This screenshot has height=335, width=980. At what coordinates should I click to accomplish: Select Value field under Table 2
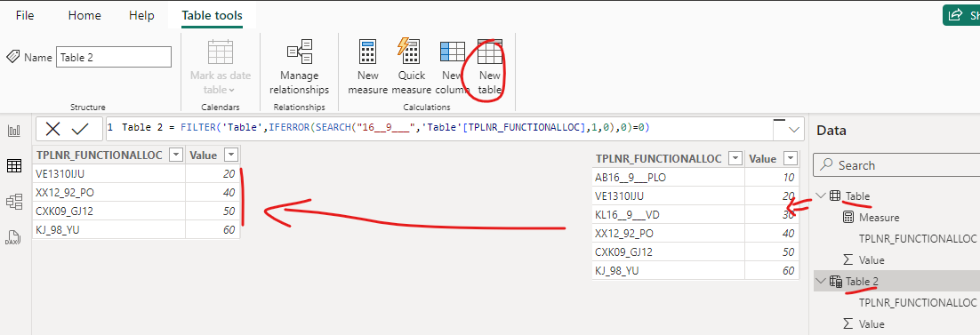(872, 324)
